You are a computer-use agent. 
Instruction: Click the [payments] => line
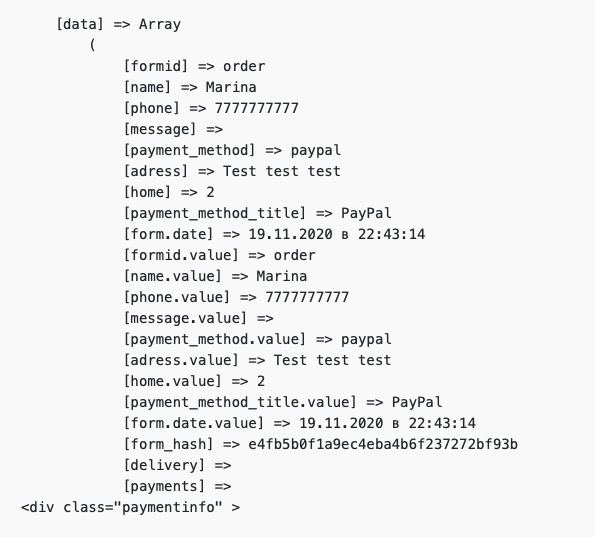tap(177, 487)
